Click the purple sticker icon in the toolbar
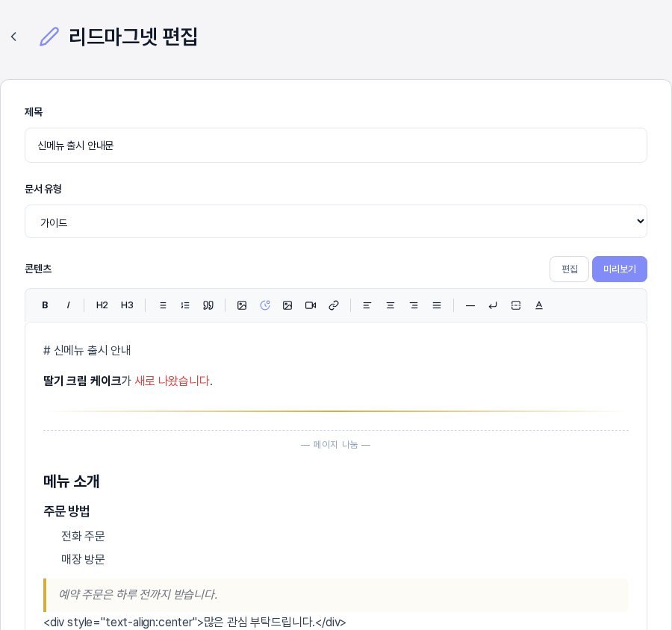The image size is (672, 630). point(265,305)
